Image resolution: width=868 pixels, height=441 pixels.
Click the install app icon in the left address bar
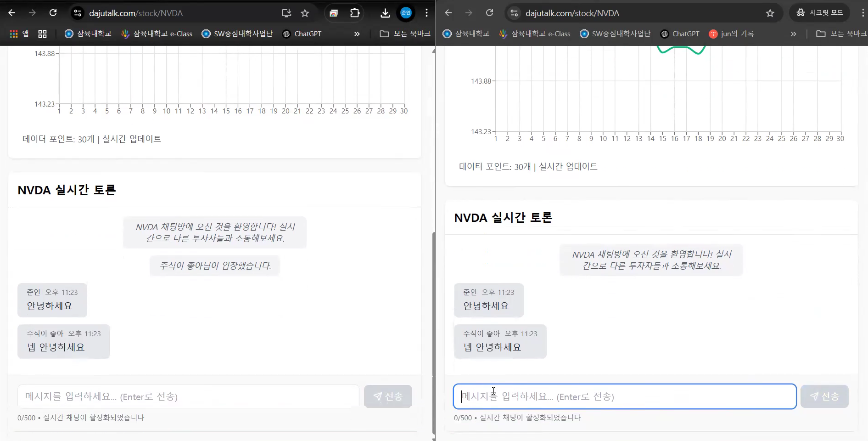point(286,13)
